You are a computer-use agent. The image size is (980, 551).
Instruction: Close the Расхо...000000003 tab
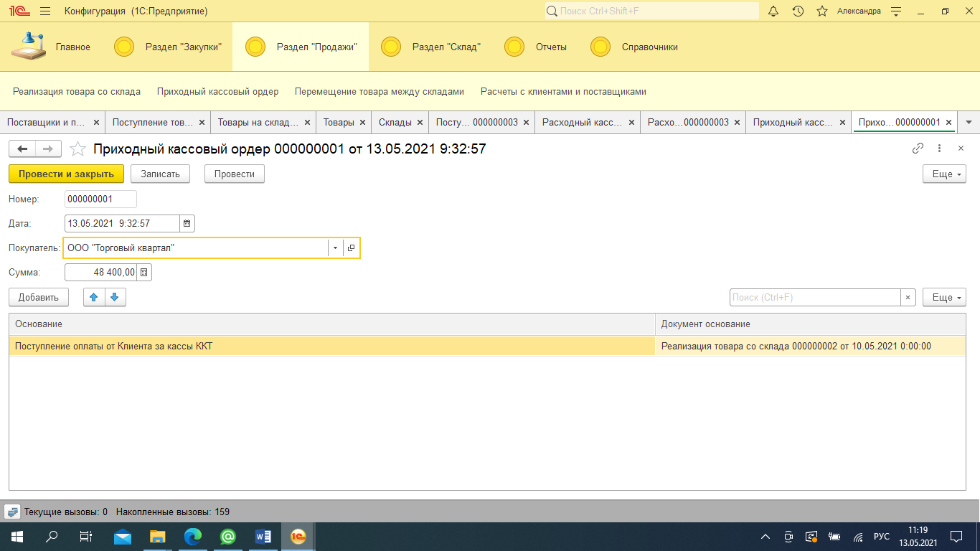point(737,123)
